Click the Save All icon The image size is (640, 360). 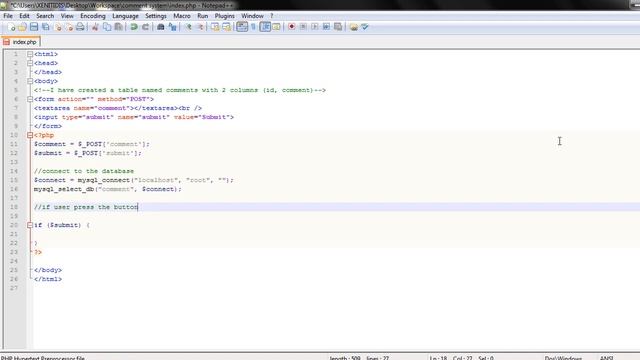point(46,27)
